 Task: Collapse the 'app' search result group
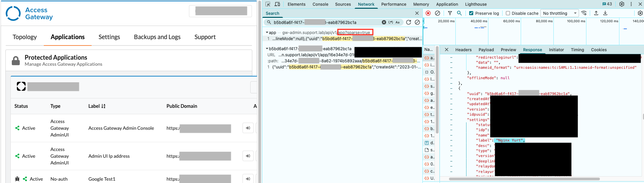[x=267, y=33]
